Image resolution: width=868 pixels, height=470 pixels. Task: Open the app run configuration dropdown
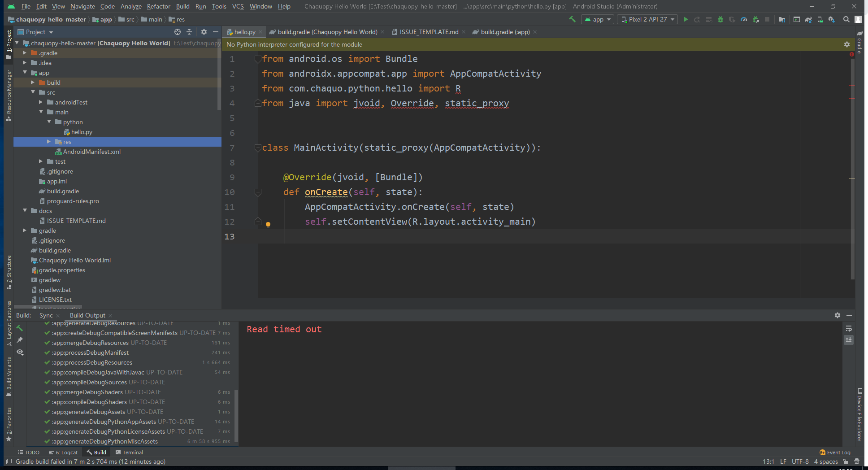(597, 19)
